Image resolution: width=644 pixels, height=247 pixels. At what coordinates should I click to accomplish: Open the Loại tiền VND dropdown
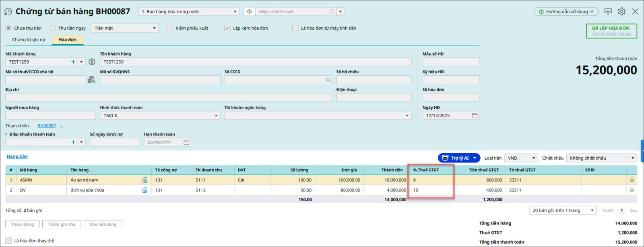pyautogui.click(x=521, y=158)
